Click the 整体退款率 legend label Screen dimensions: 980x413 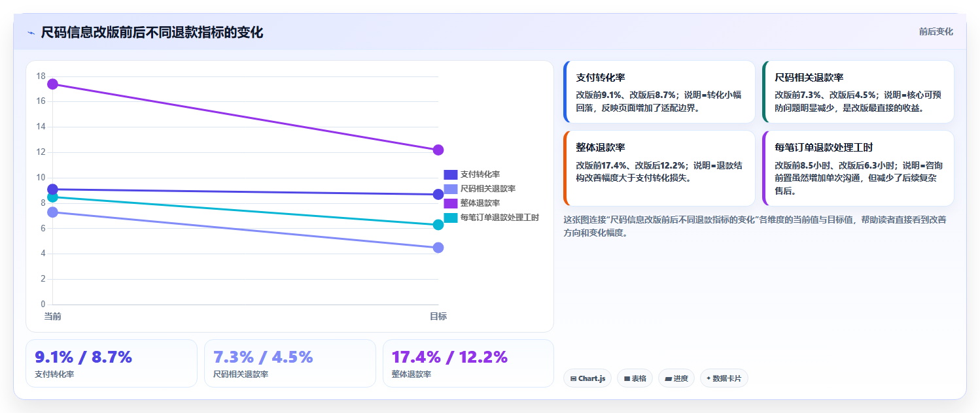coord(480,203)
